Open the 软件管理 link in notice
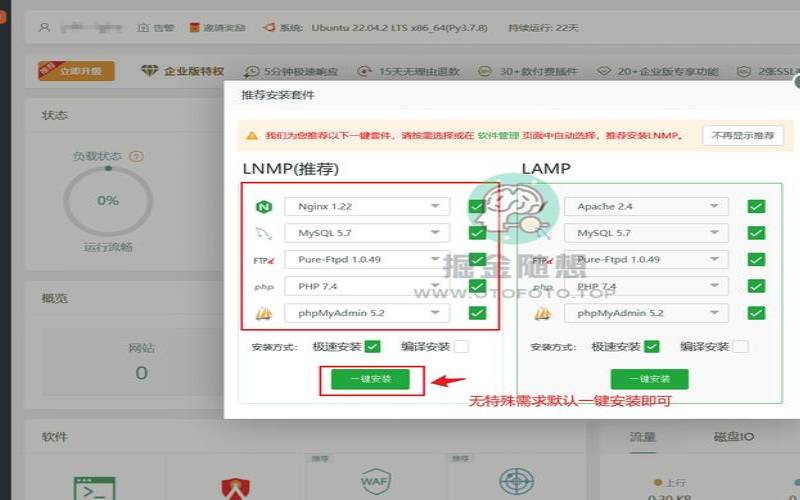 pos(495,135)
